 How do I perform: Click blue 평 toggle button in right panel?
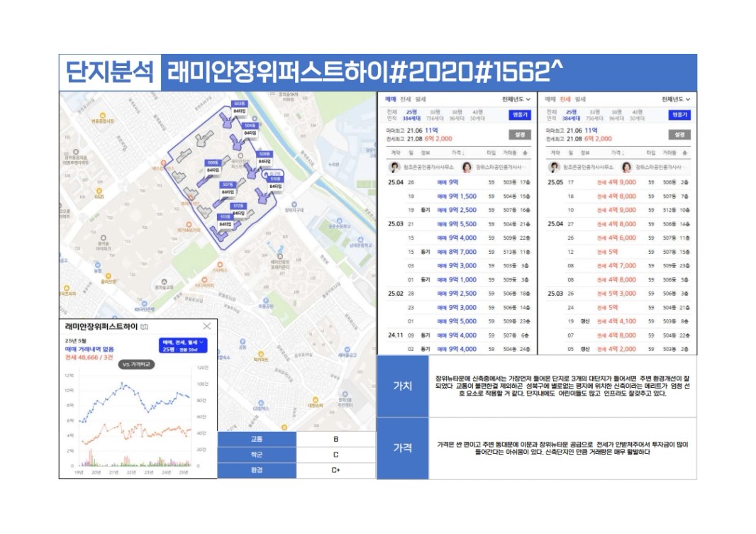(x=679, y=115)
